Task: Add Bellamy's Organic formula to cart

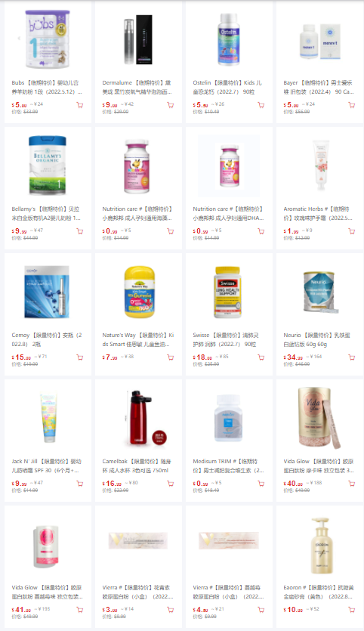Action: [x=79, y=231]
